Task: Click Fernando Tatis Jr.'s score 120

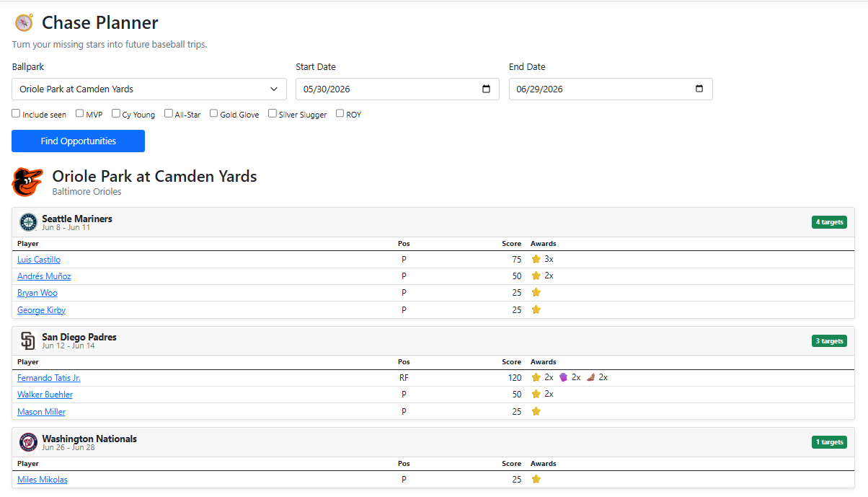Action: pos(514,378)
